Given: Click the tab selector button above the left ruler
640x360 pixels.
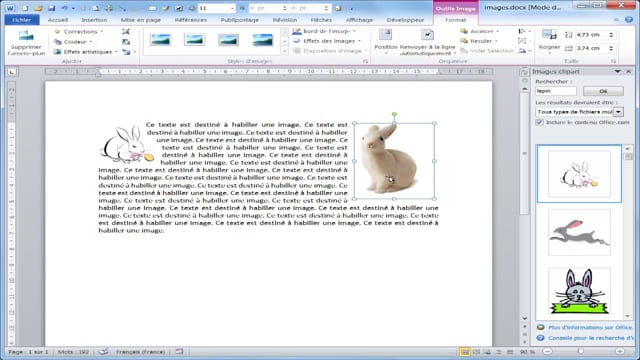Looking at the screenshot, I should 11,72.
